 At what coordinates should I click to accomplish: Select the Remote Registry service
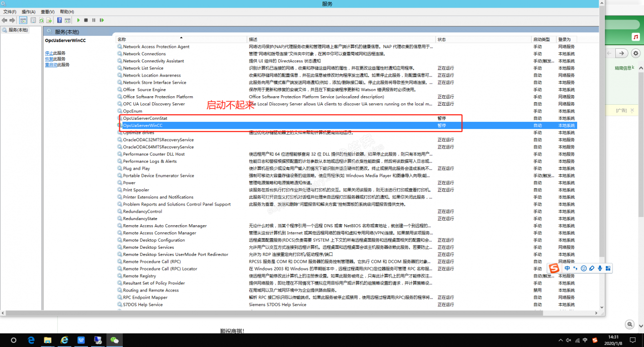pos(347,276)
